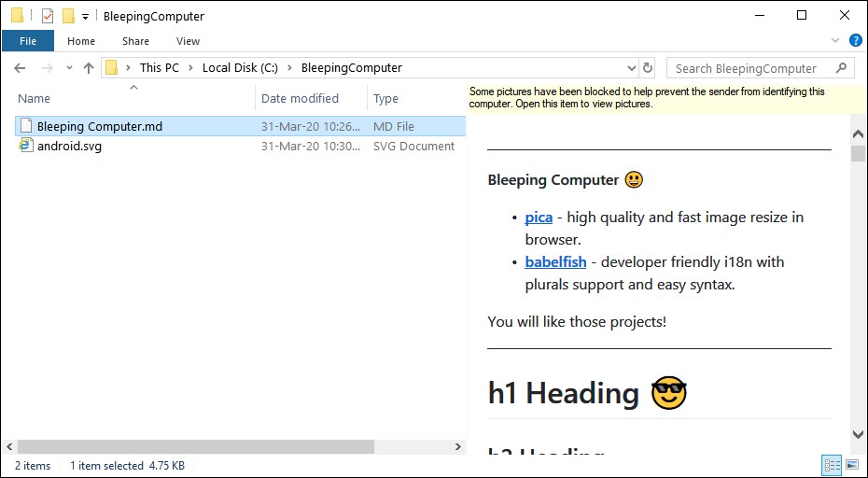Switch to the Share ribbon tab

pyautogui.click(x=135, y=41)
